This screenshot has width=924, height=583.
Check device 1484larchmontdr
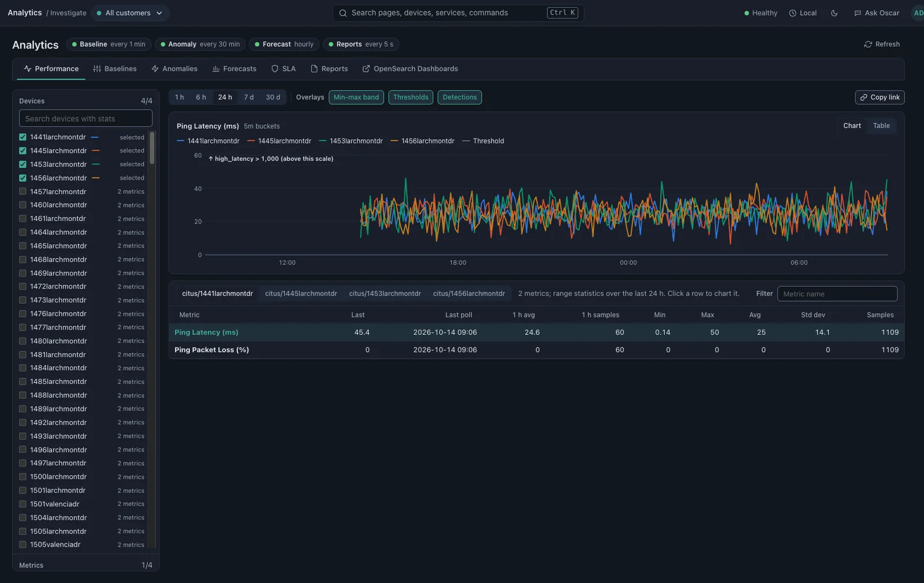tap(23, 368)
